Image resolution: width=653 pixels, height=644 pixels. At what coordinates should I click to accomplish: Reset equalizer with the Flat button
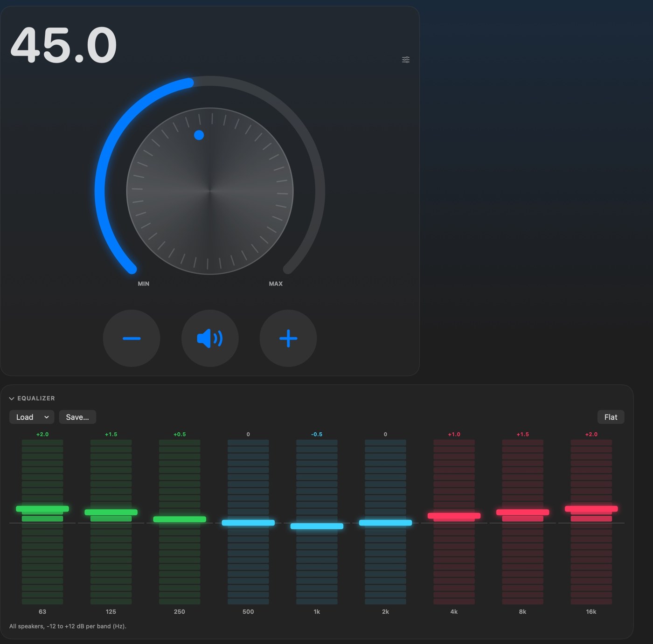611,417
